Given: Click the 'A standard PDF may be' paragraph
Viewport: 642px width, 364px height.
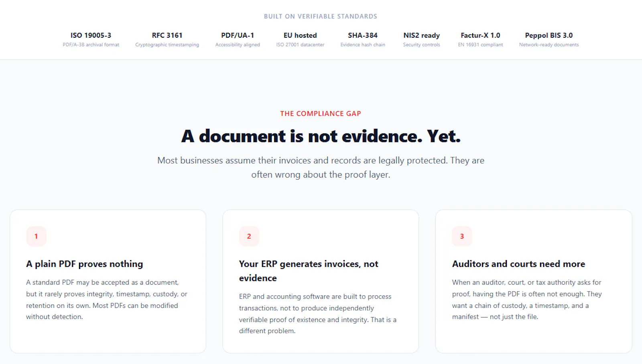Looking at the screenshot, I should click(107, 299).
